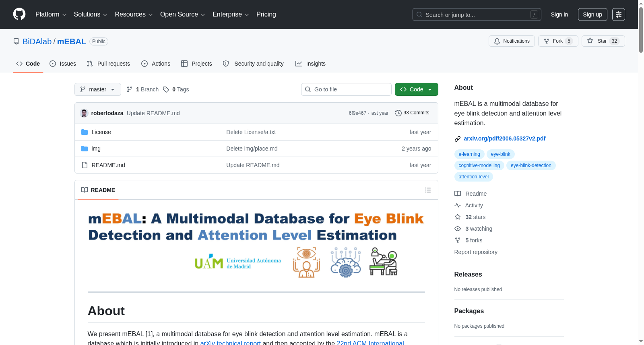The width and height of the screenshot is (644, 345).
Task: Open appearance settings icon in header
Action: point(619,14)
